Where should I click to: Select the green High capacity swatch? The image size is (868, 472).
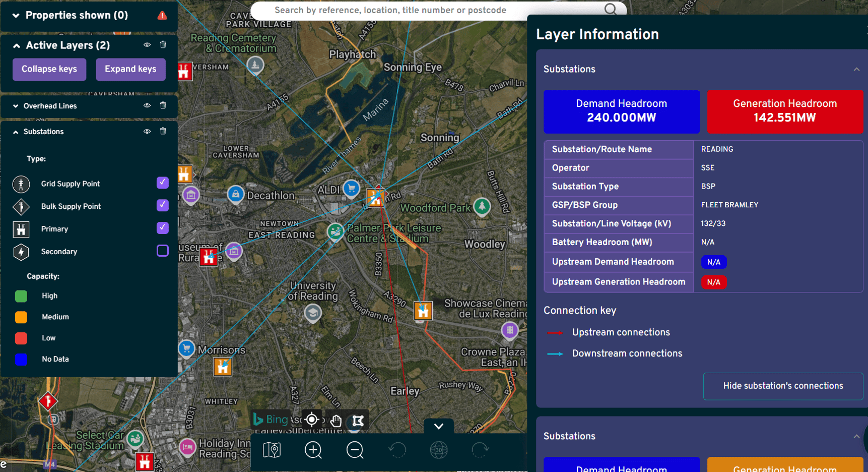pyautogui.click(x=21, y=296)
